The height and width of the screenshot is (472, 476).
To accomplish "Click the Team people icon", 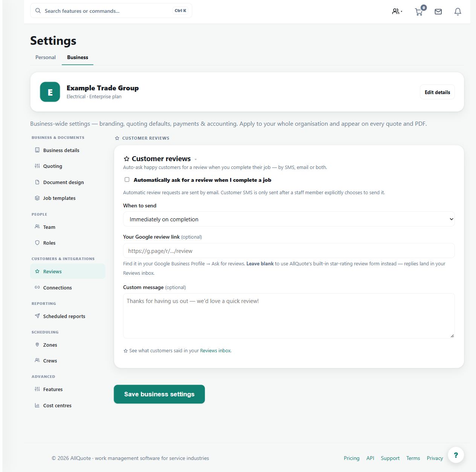I will tap(37, 227).
